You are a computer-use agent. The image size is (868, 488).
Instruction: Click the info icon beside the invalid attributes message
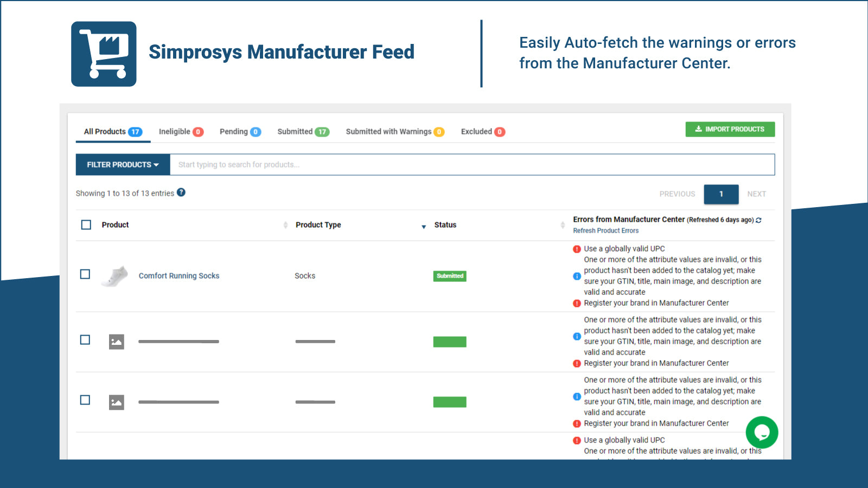[576, 276]
